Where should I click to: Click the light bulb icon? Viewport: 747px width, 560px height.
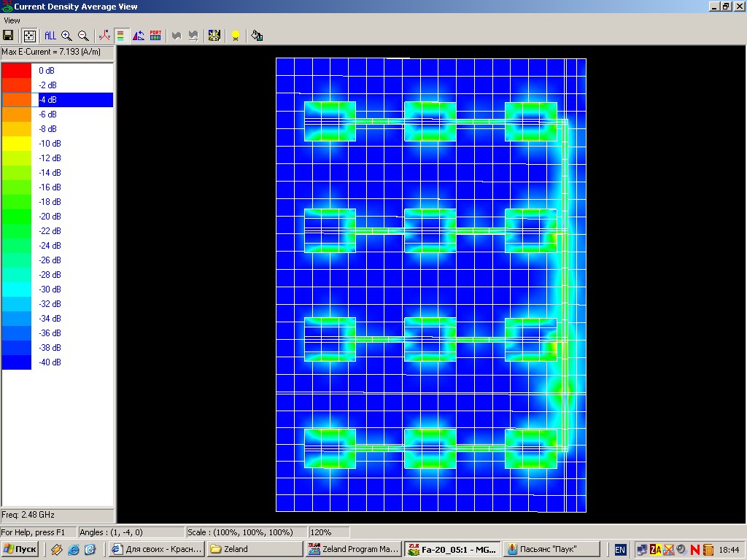tap(235, 35)
